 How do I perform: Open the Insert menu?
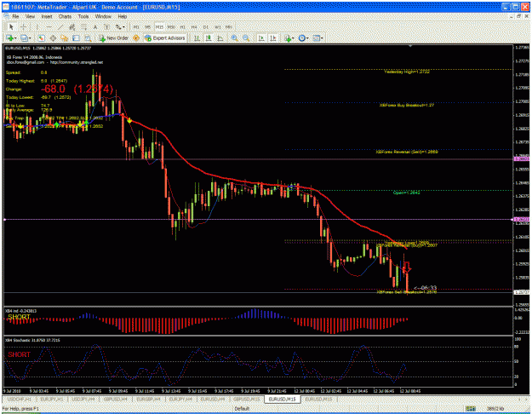click(47, 16)
